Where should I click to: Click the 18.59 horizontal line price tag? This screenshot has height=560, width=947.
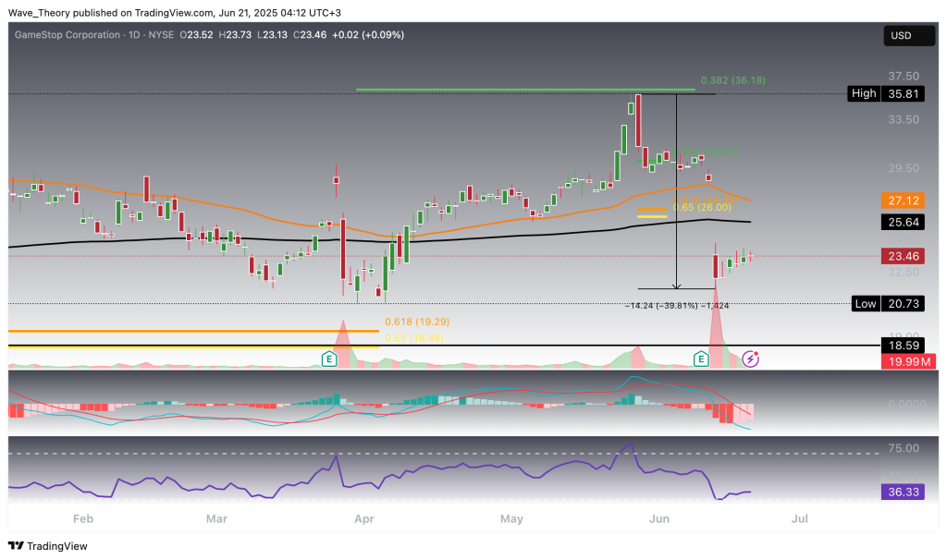pyautogui.click(x=903, y=346)
